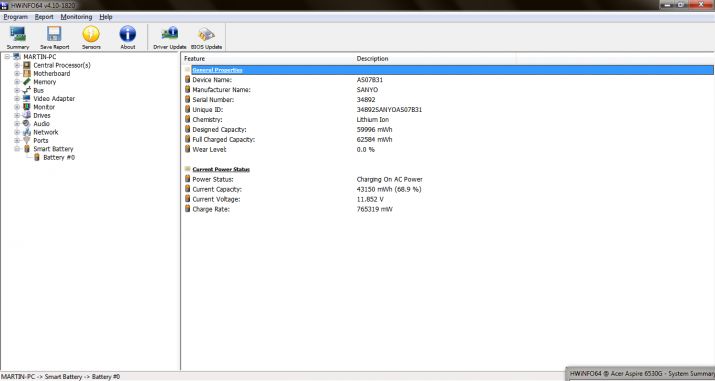715x381 pixels.
Task: Click the Chemistry value Lithium Ion
Action: 373,119
